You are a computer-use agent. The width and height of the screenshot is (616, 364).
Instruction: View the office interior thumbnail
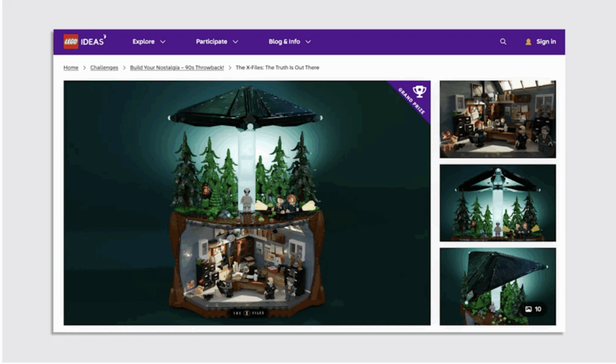[x=497, y=119]
